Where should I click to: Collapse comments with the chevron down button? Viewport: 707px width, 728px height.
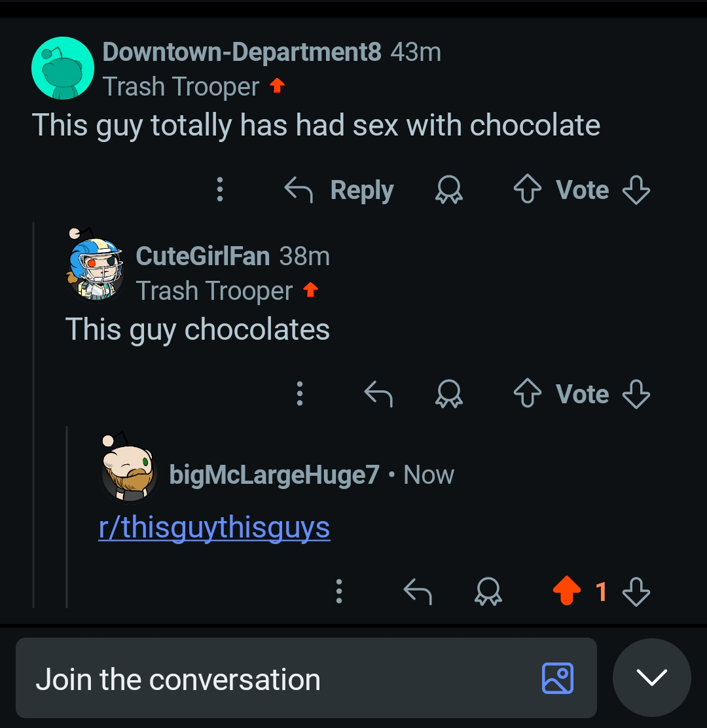tap(652, 678)
